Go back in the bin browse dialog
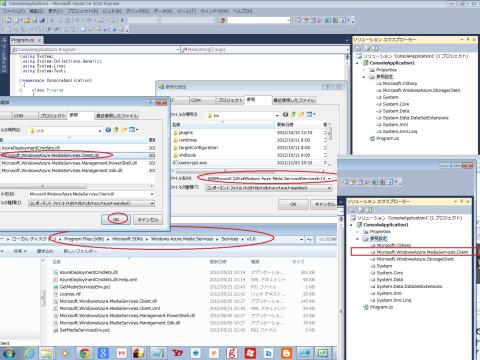Viewport: 480px width, 360px height. pos(285,115)
